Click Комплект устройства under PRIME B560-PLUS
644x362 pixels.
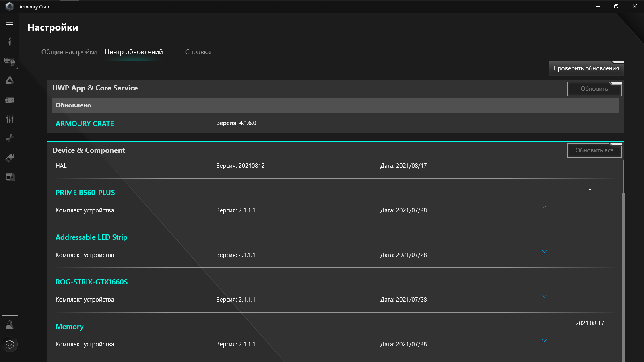(85, 210)
